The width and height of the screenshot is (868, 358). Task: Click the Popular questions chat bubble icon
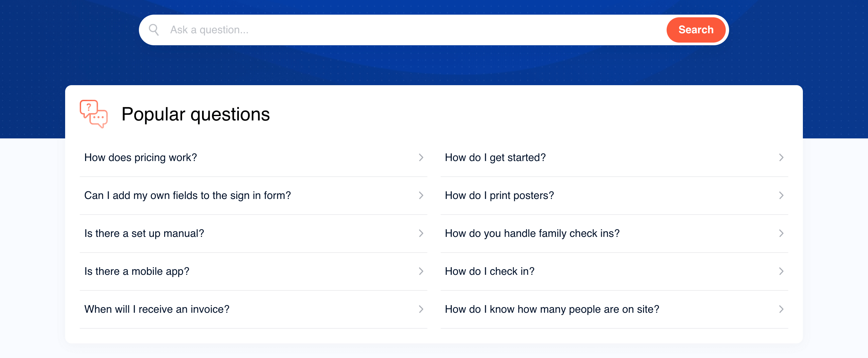[x=94, y=114]
